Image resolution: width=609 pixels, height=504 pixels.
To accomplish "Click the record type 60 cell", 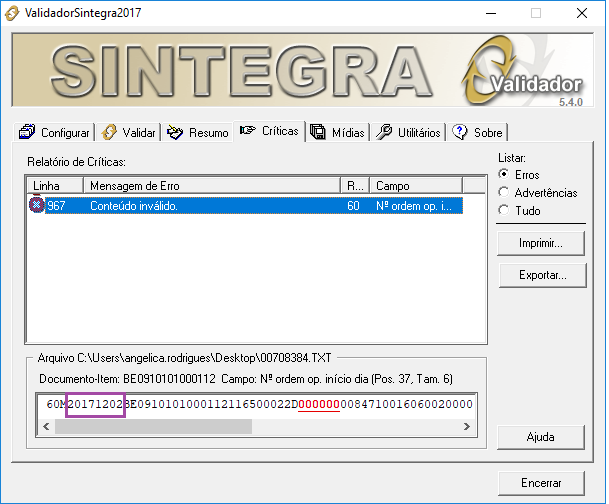I will pyautogui.click(x=353, y=206).
